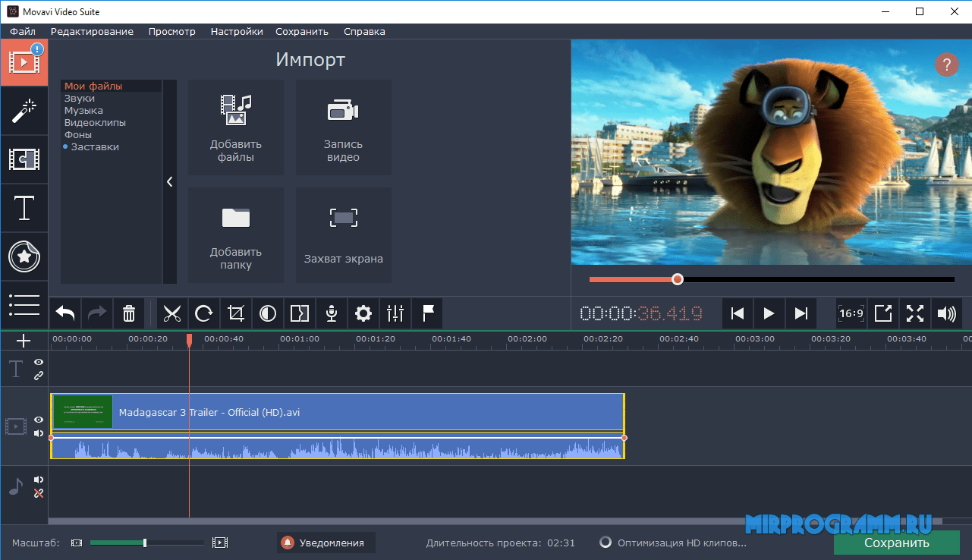Click the green Сохранить button

(x=896, y=543)
